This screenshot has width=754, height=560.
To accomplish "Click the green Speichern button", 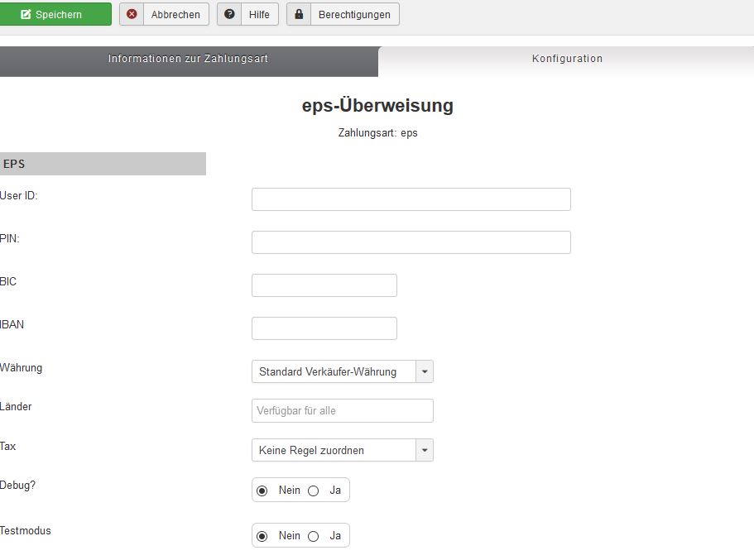I will pyautogui.click(x=55, y=14).
